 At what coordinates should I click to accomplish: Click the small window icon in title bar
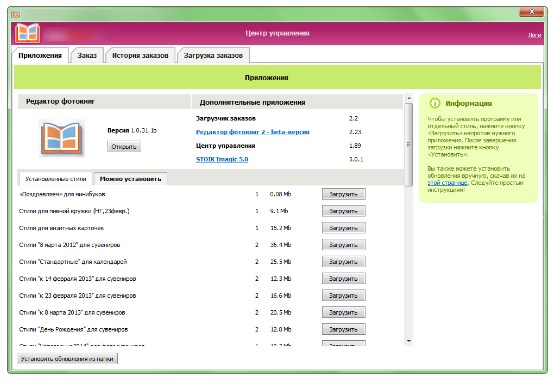(15, 15)
